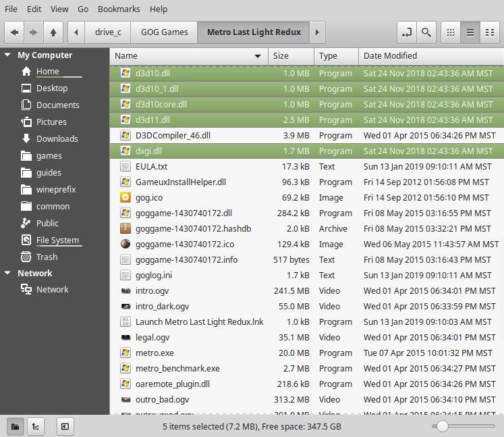
Task: Switch to compact view
Action: (490, 32)
